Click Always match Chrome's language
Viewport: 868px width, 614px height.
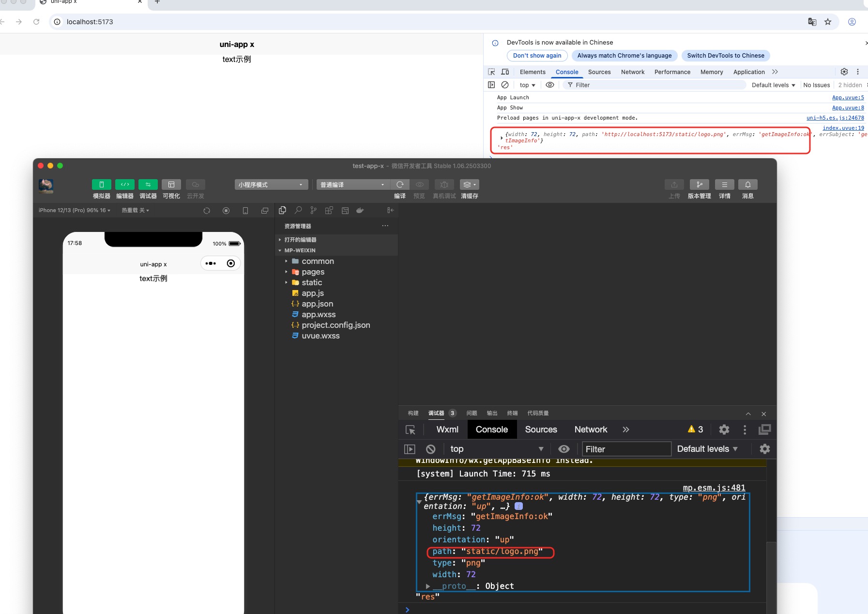click(624, 56)
